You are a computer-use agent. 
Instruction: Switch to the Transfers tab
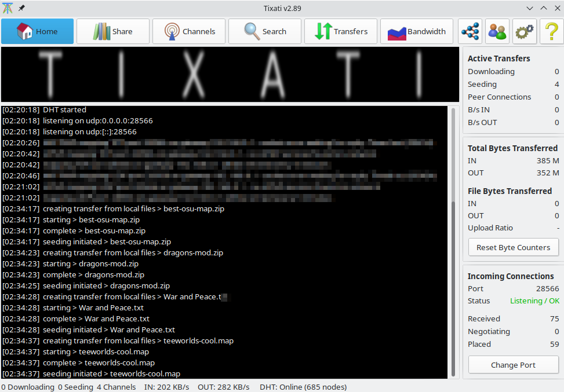[x=341, y=31]
